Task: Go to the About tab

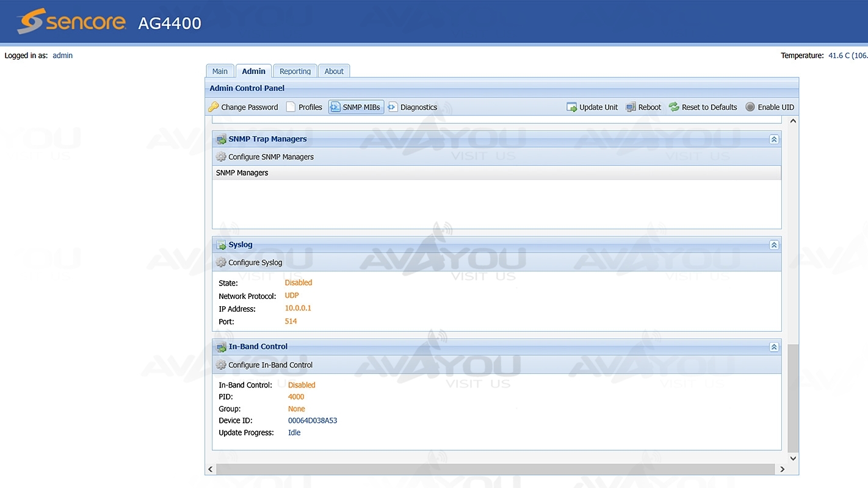Action: pyautogui.click(x=334, y=71)
